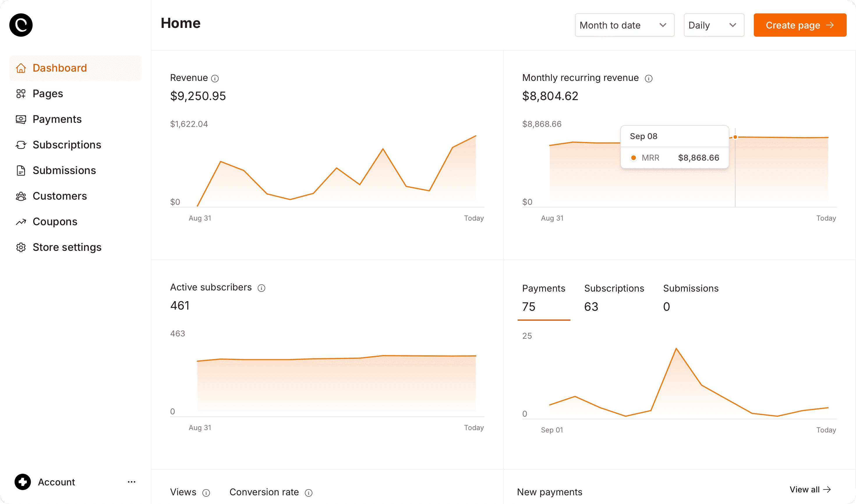Click info icon next to Active subscribers
The height and width of the screenshot is (504, 856).
[x=261, y=288]
